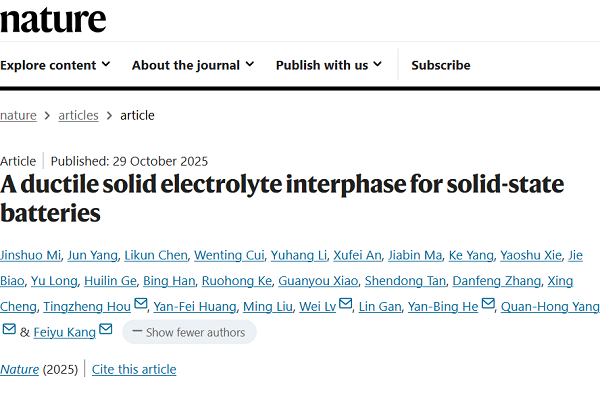Viewport: 600px width, 400px height.
Task: Expand the Explore content dropdown
Action: [55, 65]
